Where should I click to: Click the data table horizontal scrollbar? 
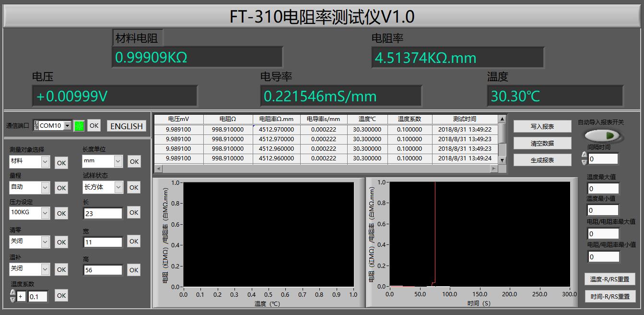click(326, 169)
